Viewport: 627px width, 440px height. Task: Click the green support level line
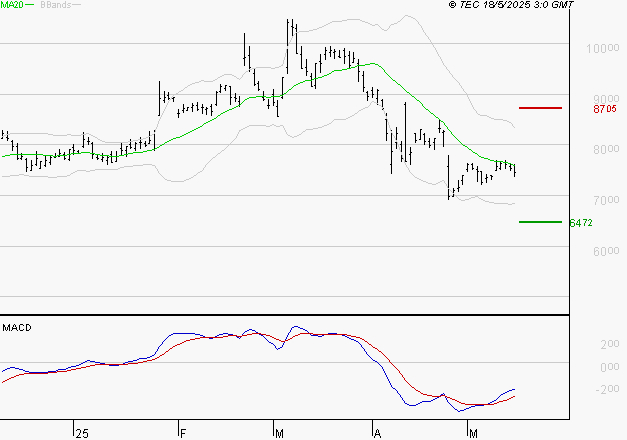point(540,222)
